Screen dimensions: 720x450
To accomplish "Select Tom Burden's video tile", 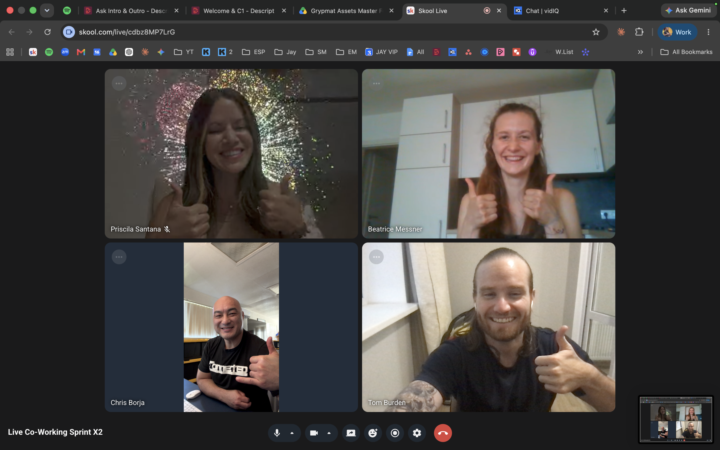I will click(488, 327).
